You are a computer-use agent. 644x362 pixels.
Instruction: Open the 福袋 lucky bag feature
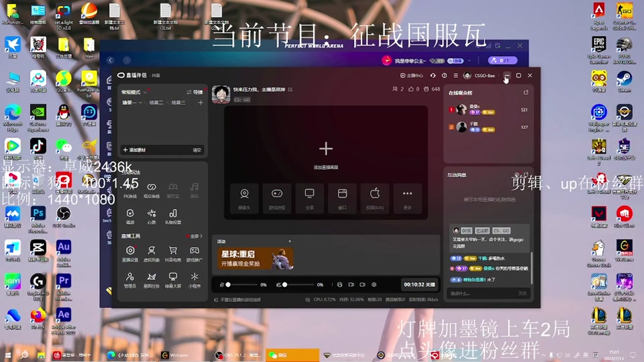[x=129, y=217]
